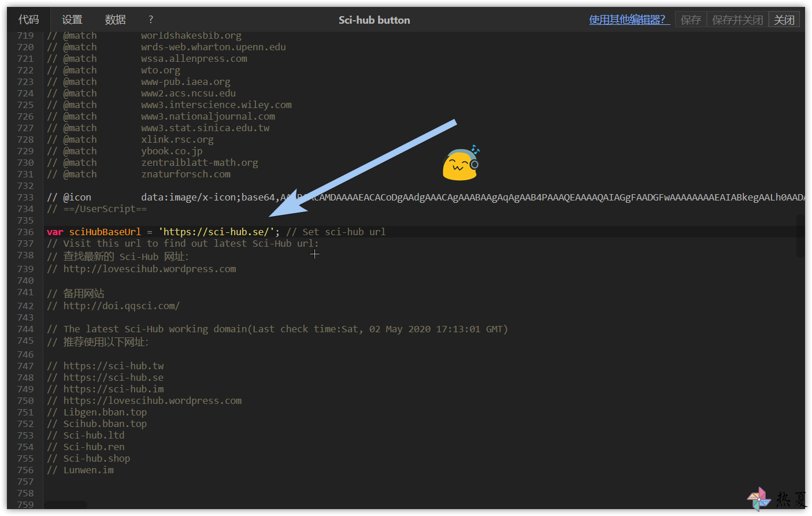Click the 'zentralblatt-math.org' match entry
This screenshot has height=516, width=812.
[x=199, y=162]
